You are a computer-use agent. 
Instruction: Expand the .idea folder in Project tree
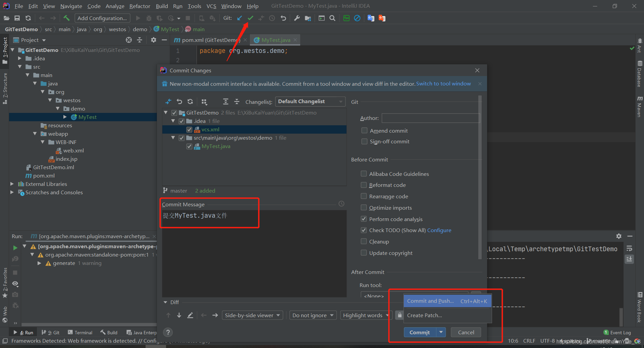click(19, 58)
